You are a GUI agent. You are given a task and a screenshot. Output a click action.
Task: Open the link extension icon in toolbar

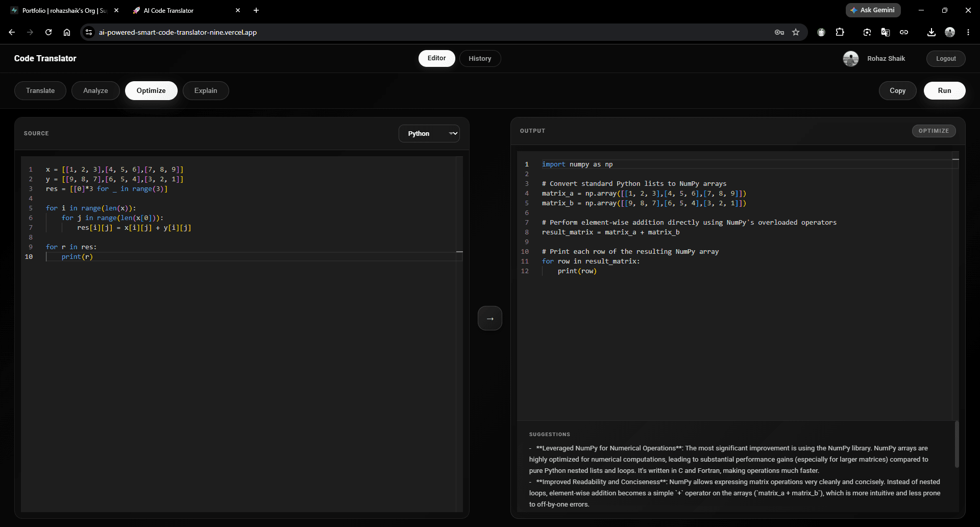tap(904, 32)
